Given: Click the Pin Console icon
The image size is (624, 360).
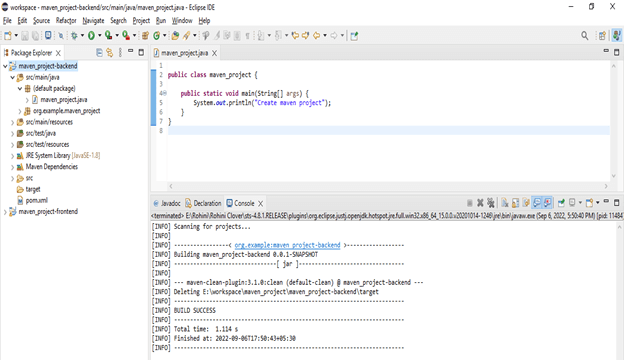Looking at the screenshot, I should pyautogui.click(x=561, y=203).
